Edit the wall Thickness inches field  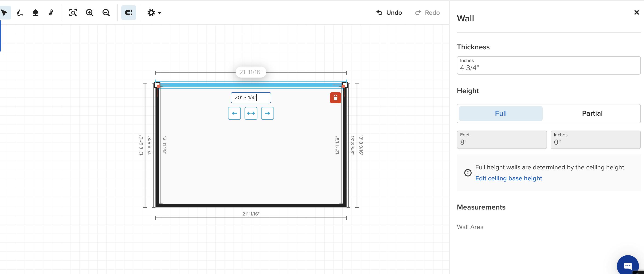tap(548, 65)
